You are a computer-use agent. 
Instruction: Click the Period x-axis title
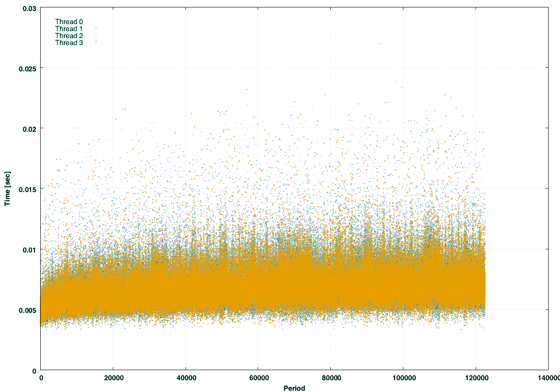[x=294, y=388]
